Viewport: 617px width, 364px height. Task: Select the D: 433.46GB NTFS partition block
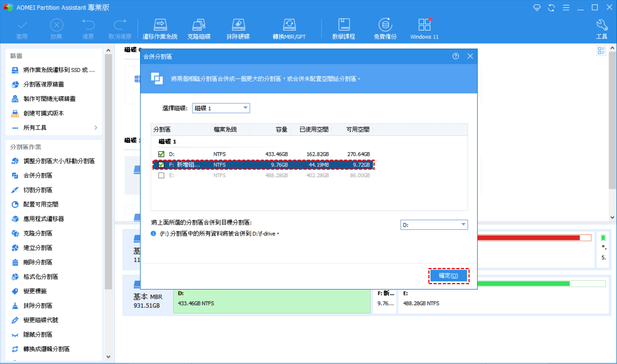[x=272, y=301]
